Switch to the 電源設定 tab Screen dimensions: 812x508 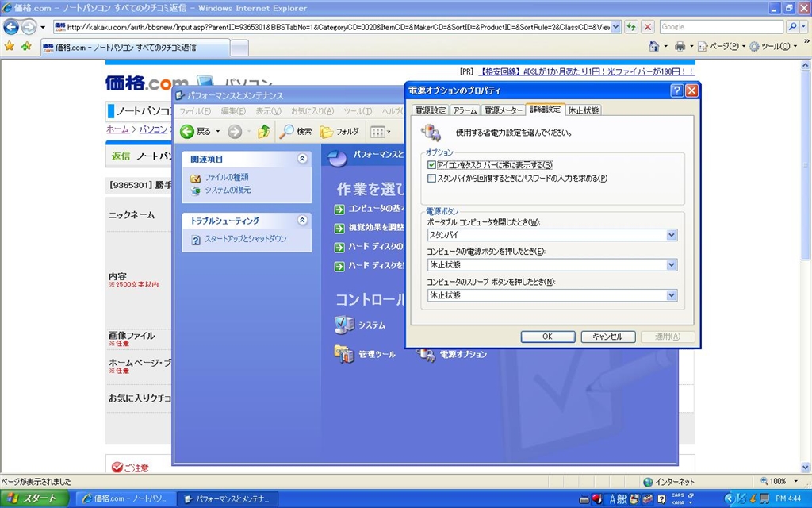pos(431,110)
